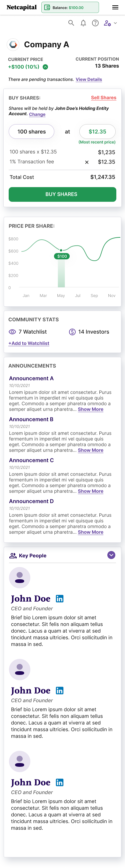Click +Add to Watchlist link
This screenshot has height=868, width=125.
point(29,343)
